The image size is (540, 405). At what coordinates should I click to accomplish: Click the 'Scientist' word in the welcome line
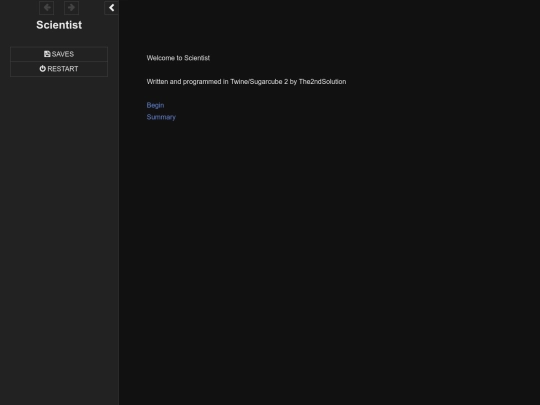[197, 58]
